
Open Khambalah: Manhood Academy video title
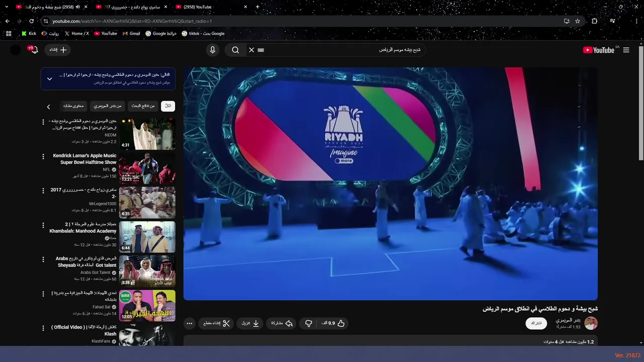click(83, 227)
